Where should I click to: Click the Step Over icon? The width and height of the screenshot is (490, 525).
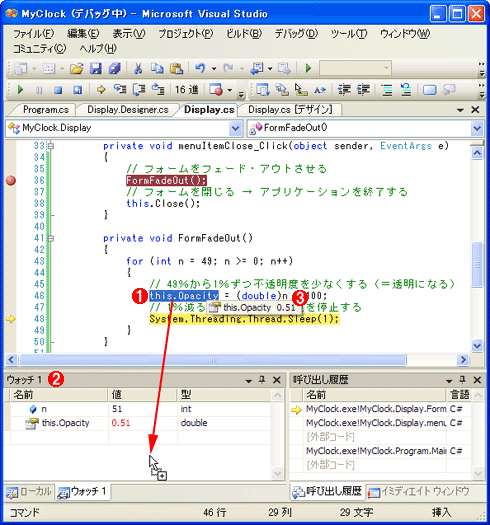click(x=139, y=90)
